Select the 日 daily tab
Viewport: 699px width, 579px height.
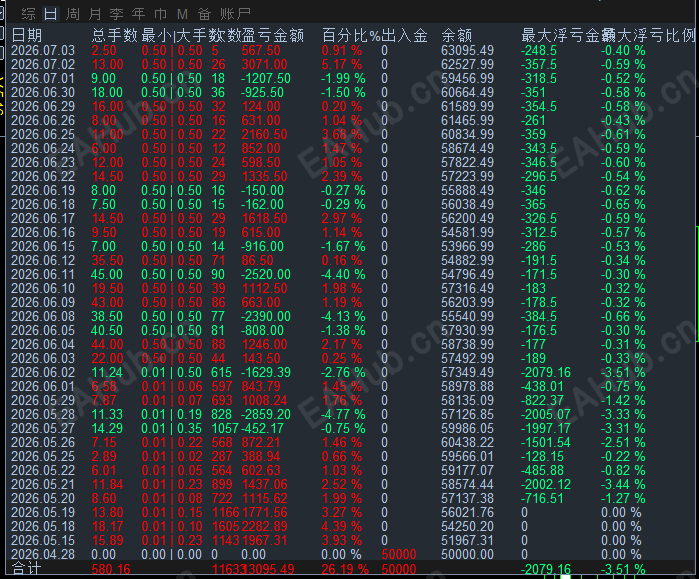pos(50,14)
